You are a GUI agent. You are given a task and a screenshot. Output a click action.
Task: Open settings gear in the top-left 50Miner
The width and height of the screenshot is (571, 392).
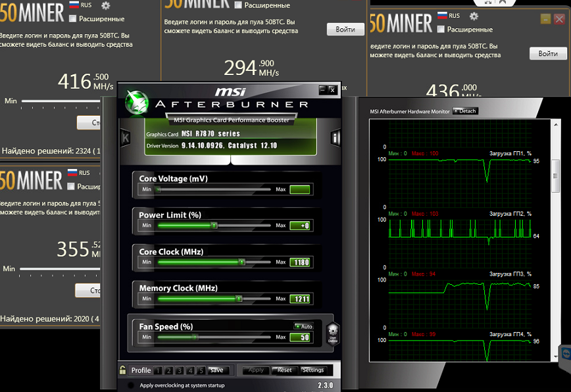pyautogui.click(x=106, y=5)
